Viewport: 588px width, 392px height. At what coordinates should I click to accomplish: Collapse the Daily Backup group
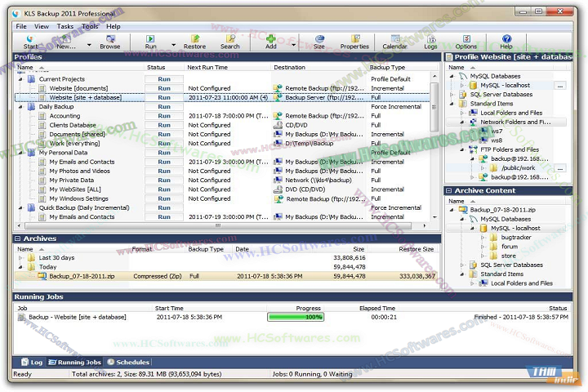(20, 107)
